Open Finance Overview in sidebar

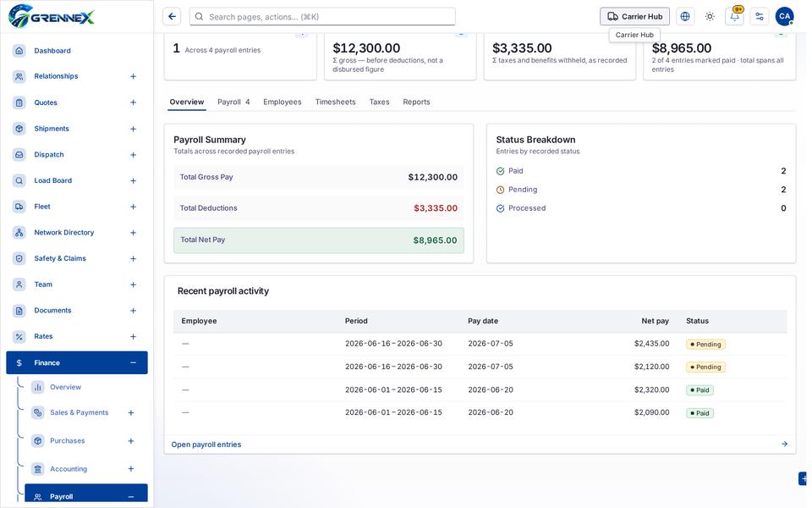coord(65,387)
